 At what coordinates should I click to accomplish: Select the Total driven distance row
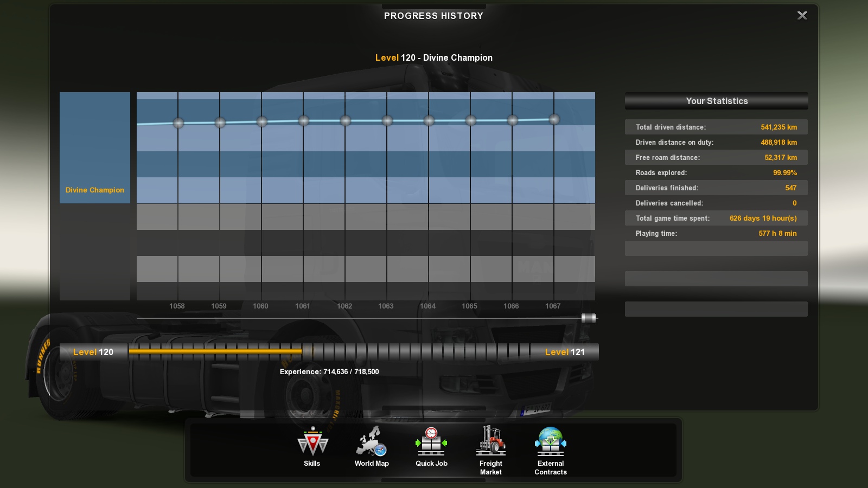coord(716,127)
